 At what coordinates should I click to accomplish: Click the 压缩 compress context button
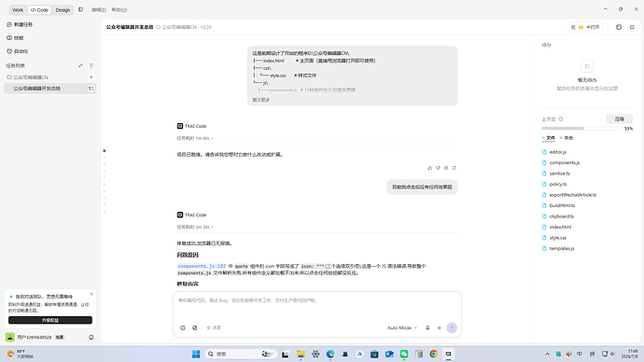point(620,119)
